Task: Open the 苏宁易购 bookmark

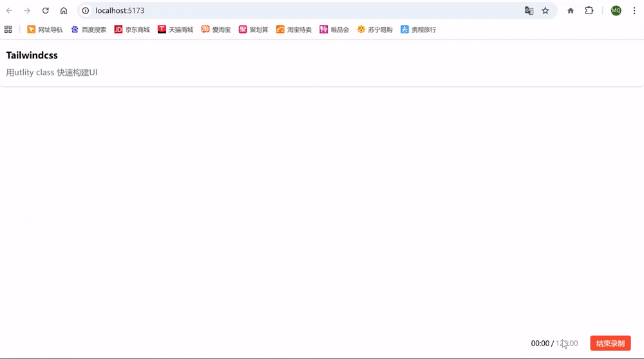Action: pos(375,30)
